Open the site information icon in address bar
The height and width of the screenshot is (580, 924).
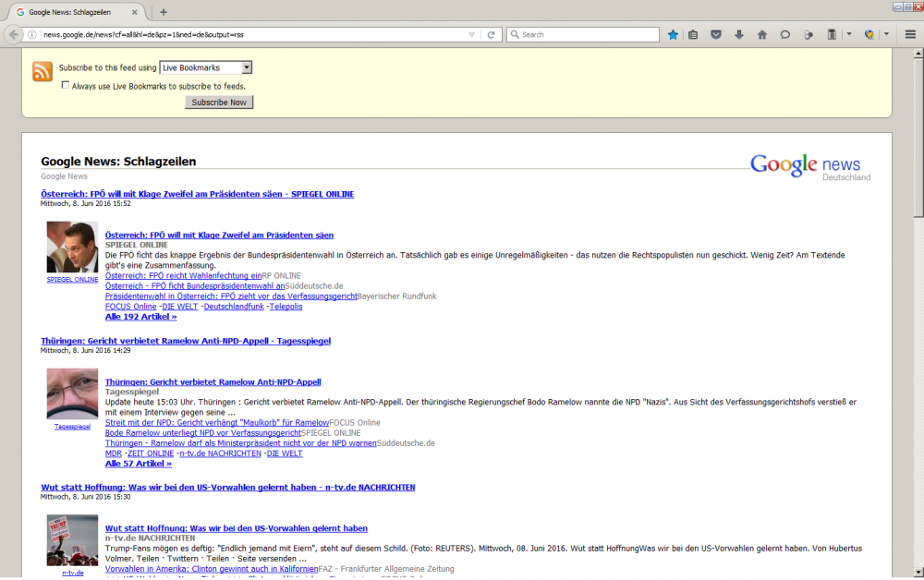[x=32, y=35]
